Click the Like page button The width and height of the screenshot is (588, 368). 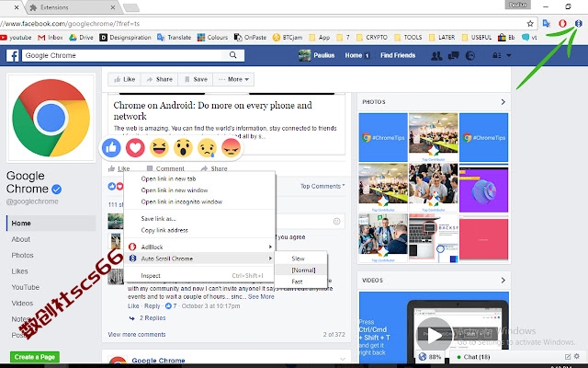tap(125, 79)
